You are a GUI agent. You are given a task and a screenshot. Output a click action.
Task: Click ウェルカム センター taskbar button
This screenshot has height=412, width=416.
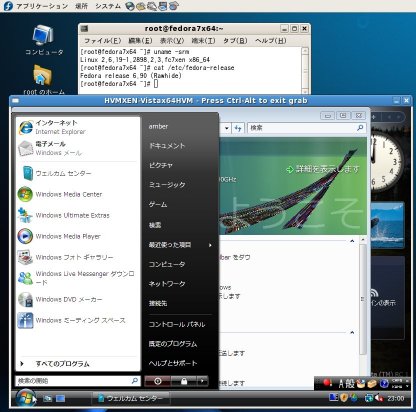pyautogui.click(x=131, y=398)
